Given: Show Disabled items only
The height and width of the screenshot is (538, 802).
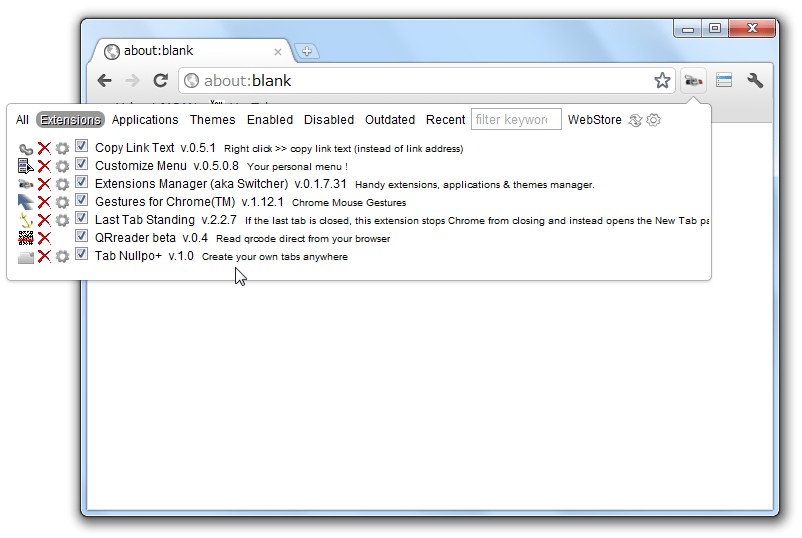Looking at the screenshot, I should coord(329,120).
